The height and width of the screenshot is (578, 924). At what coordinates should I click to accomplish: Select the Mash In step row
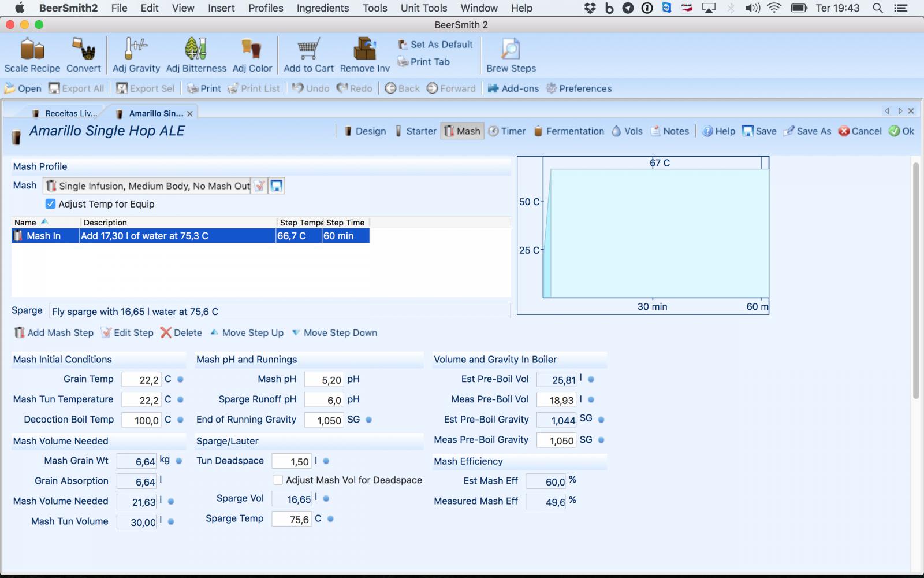191,236
